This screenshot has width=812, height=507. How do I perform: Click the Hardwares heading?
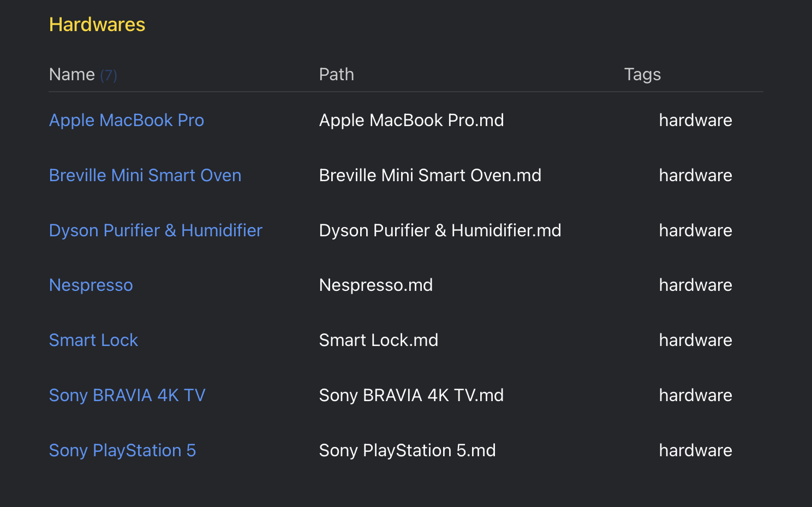coord(97,25)
